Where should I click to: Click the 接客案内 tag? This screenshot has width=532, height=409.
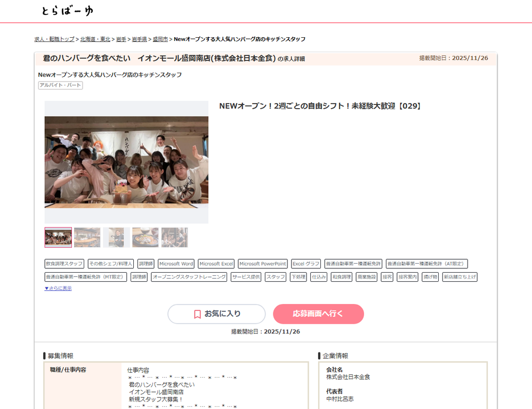tap(407, 277)
